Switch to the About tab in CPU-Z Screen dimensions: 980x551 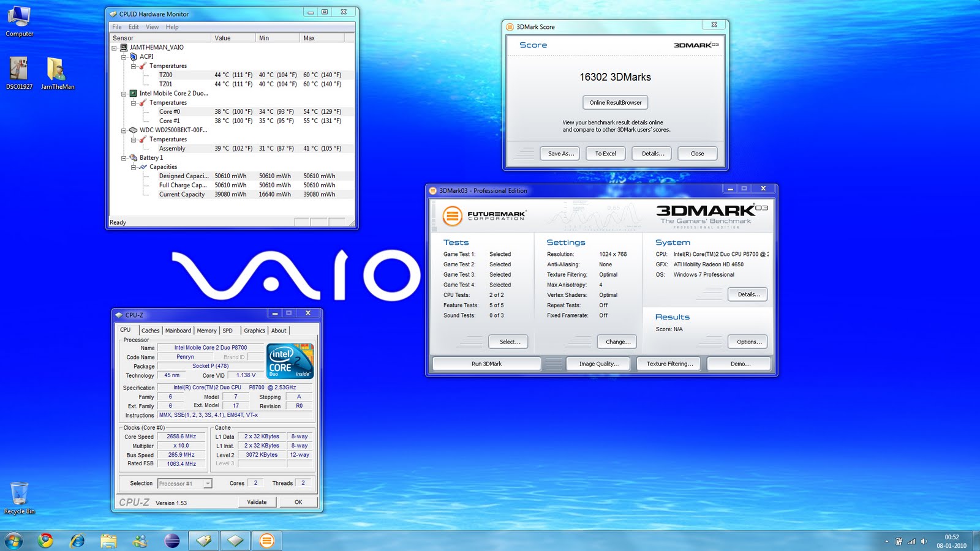pos(279,331)
